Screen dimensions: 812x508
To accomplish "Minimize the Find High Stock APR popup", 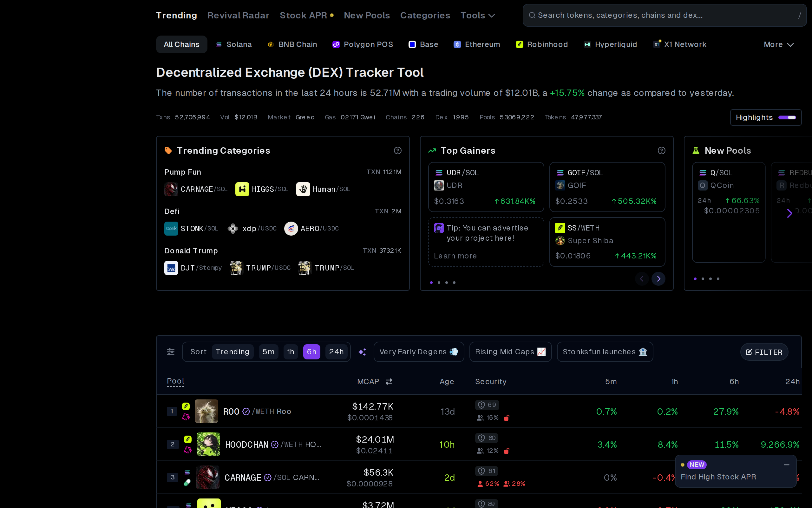I will tap(786, 465).
